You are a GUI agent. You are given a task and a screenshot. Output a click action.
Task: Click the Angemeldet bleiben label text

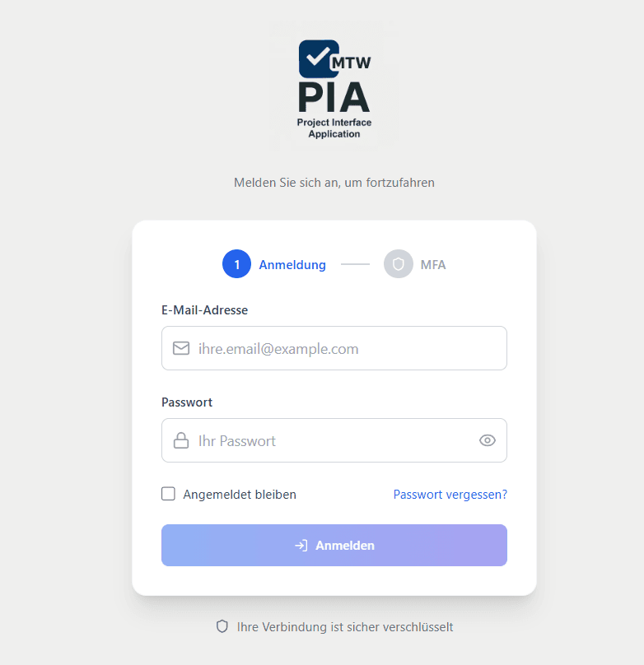tap(240, 495)
